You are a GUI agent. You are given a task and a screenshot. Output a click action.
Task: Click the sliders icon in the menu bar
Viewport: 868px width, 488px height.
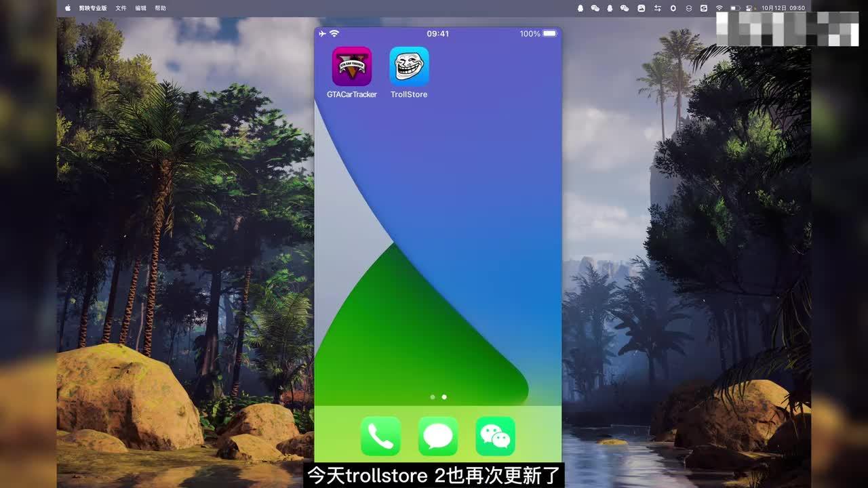pyautogui.click(x=658, y=8)
